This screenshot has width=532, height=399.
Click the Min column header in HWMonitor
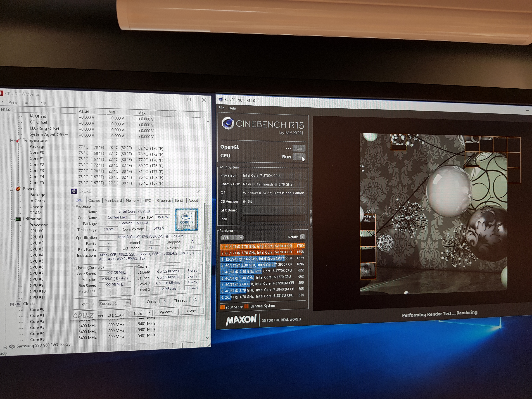tap(121, 112)
